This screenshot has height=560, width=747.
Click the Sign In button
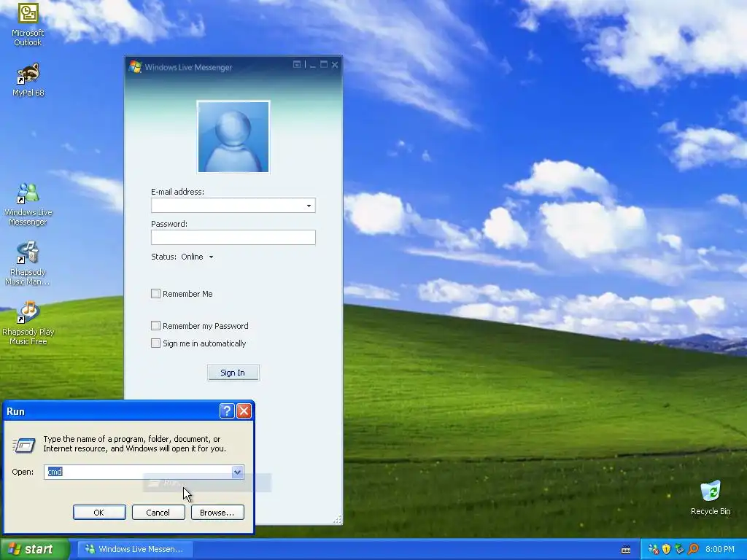pyautogui.click(x=233, y=373)
